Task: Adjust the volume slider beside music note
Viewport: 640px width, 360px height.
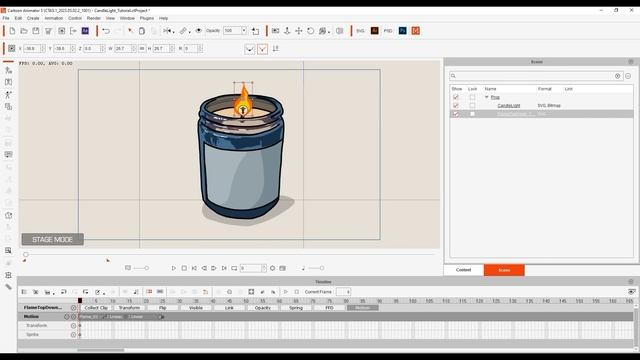Action: click(322, 268)
